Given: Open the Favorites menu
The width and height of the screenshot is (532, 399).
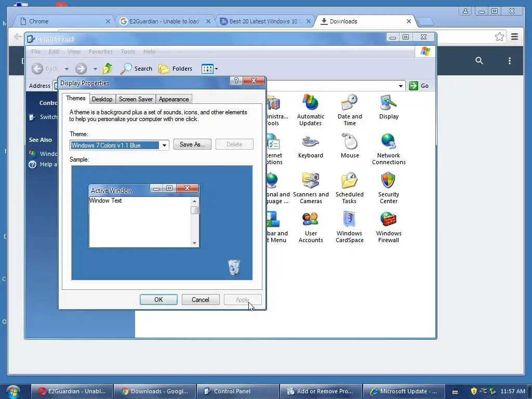Looking at the screenshot, I should 100,51.
